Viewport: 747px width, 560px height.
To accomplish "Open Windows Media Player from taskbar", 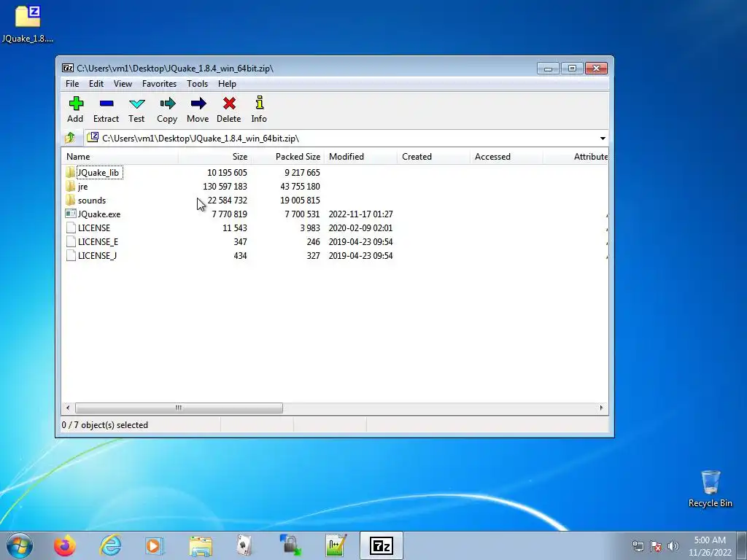I will click(155, 545).
